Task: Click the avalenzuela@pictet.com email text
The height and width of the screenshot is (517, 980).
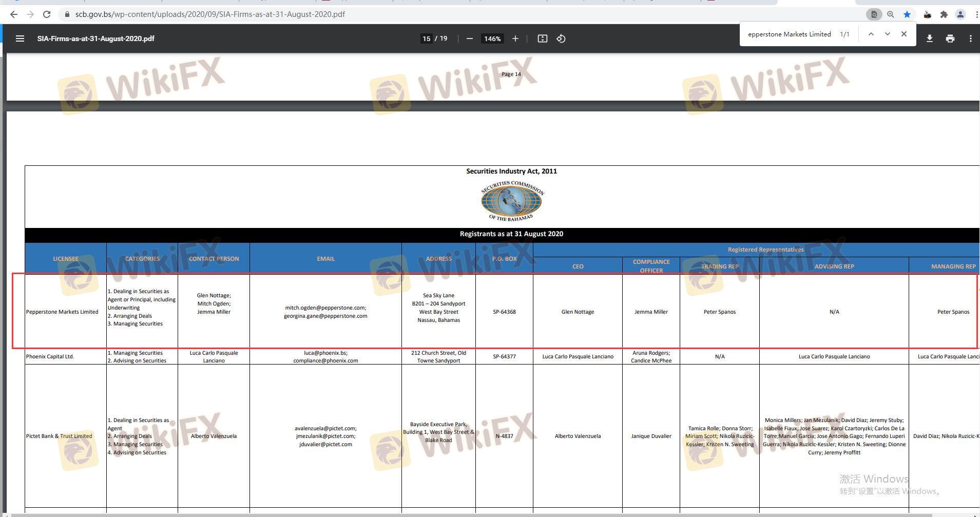Action: (x=325, y=428)
